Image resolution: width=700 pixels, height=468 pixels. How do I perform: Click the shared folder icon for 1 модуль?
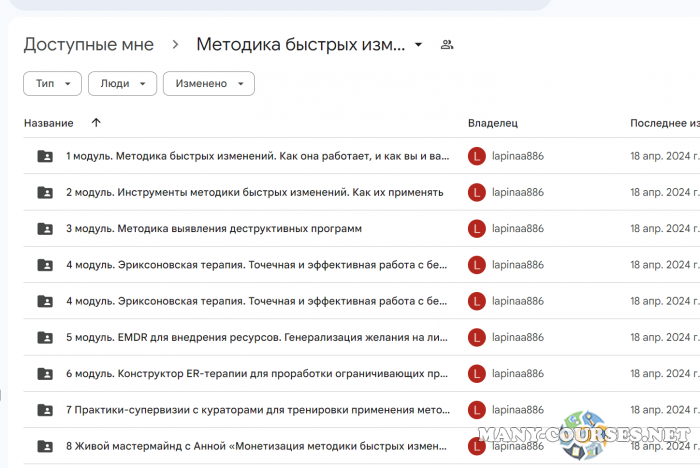click(45, 156)
